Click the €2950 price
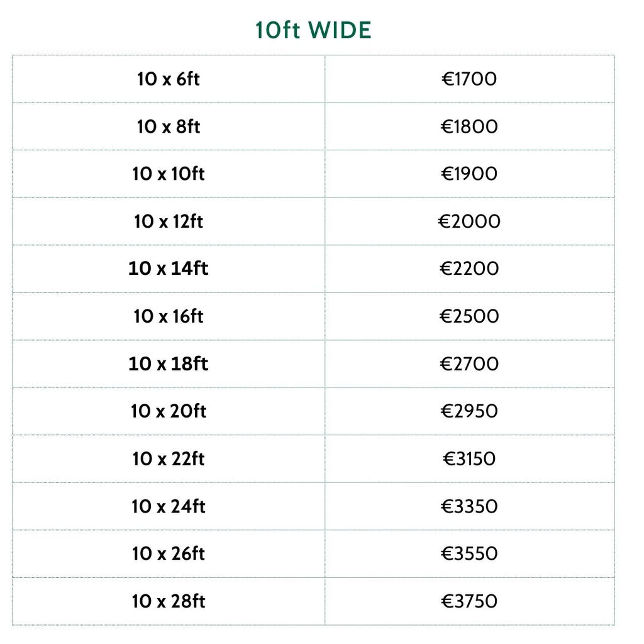 tap(469, 411)
